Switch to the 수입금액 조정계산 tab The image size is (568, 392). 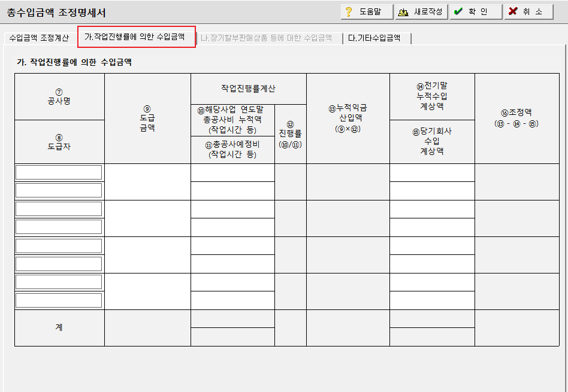[x=40, y=38]
